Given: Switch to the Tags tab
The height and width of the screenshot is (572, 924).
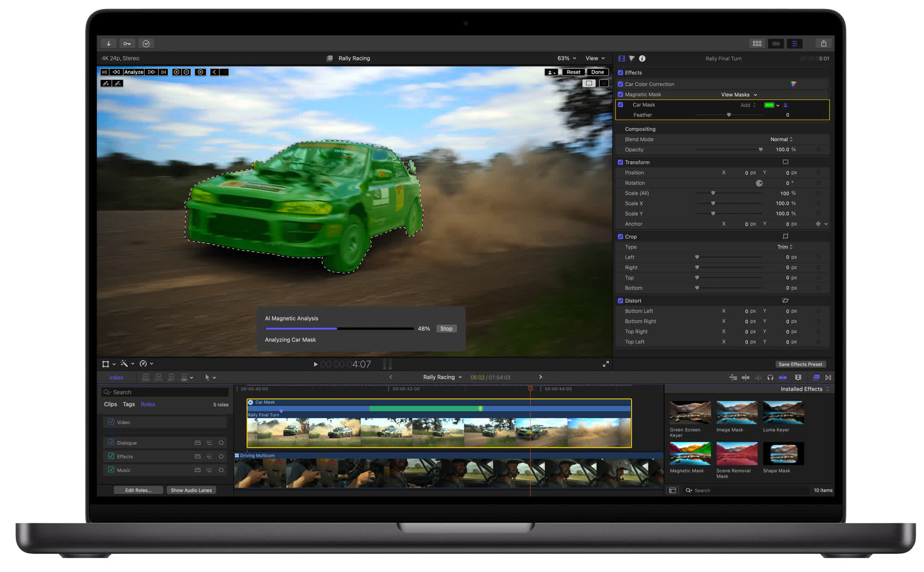Looking at the screenshot, I should click(x=129, y=404).
